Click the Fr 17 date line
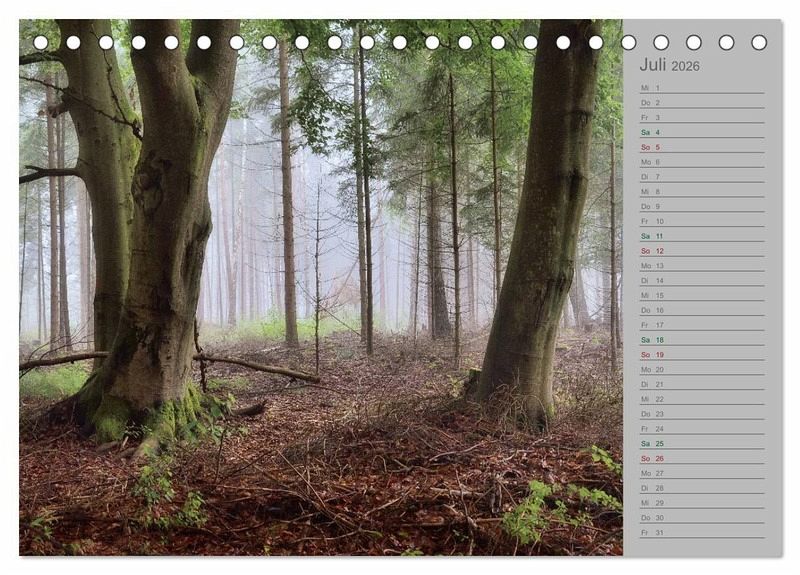 click(x=651, y=325)
